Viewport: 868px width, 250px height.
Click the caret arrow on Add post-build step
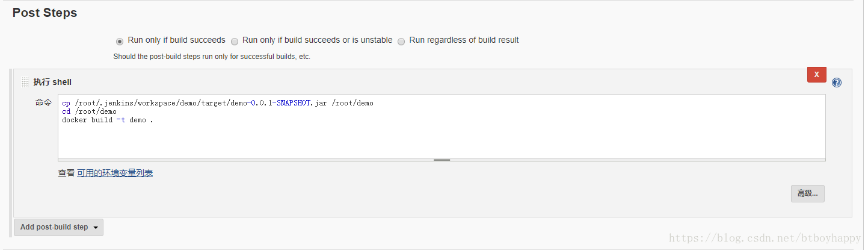tap(96, 228)
